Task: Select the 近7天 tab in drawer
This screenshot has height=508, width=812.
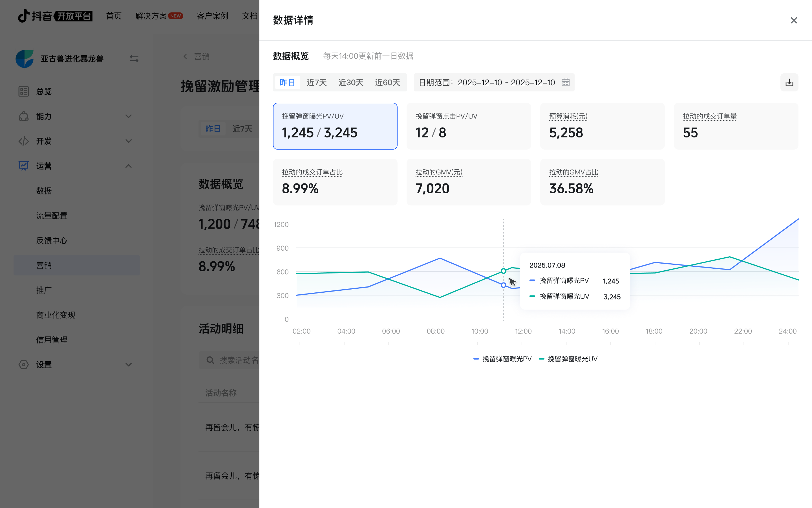Action: pyautogui.click(x=316, y=82)
